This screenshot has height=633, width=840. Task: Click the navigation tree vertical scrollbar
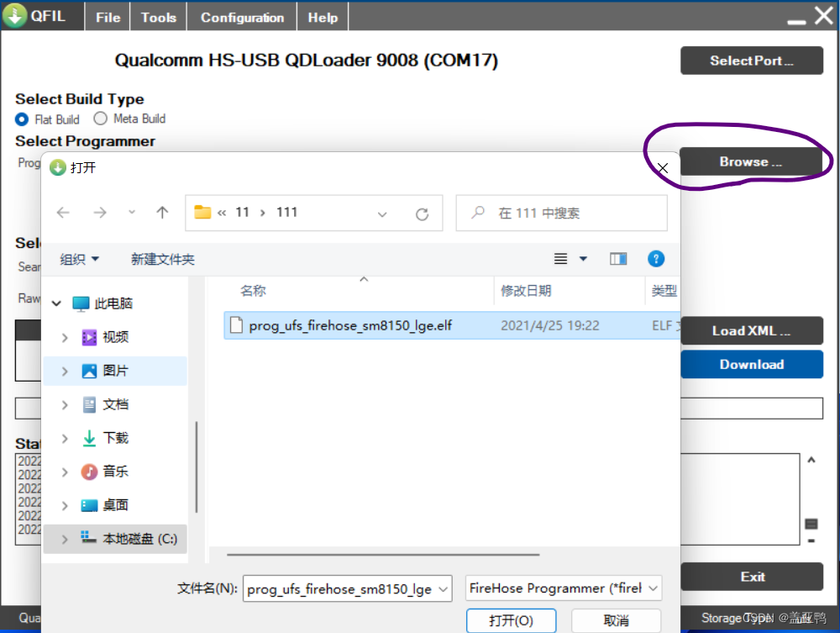[196, 467]
